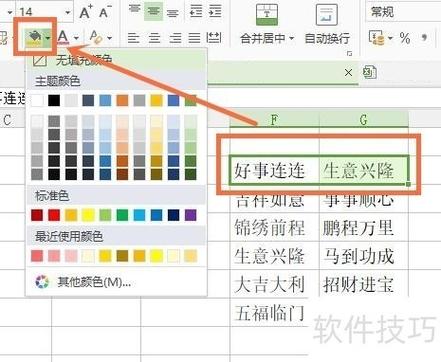
Task: Pick white in theme colors row
Action: click(x=37, y=100)
